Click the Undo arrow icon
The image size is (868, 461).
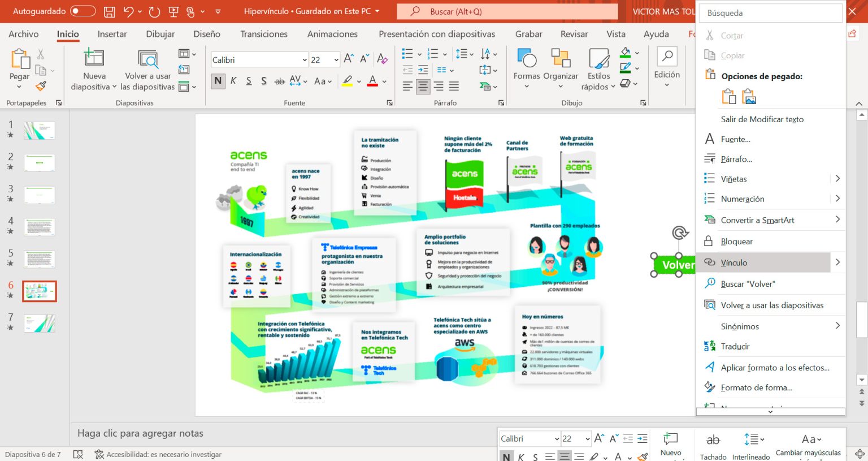(x=128, y=11)
